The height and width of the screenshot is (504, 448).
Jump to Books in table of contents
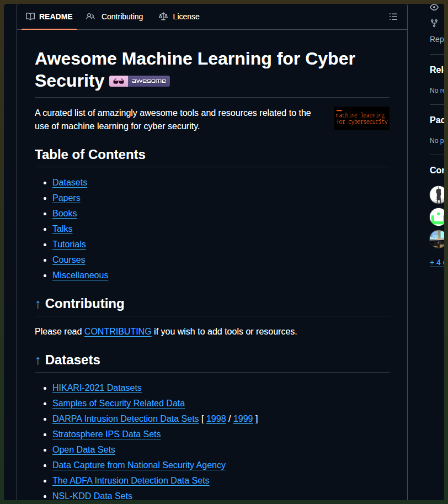(65, 214)
